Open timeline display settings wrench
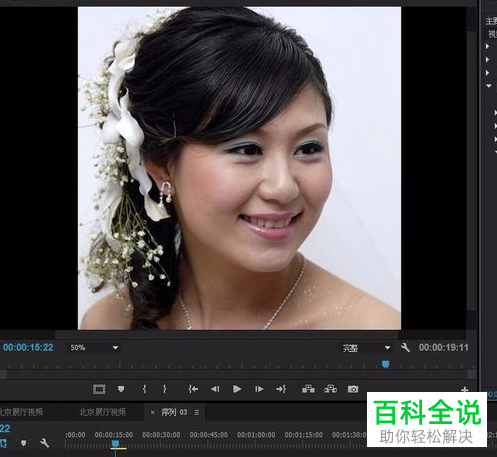The height and width of the screenshot is (457, 497). click(x=45, y=443)
